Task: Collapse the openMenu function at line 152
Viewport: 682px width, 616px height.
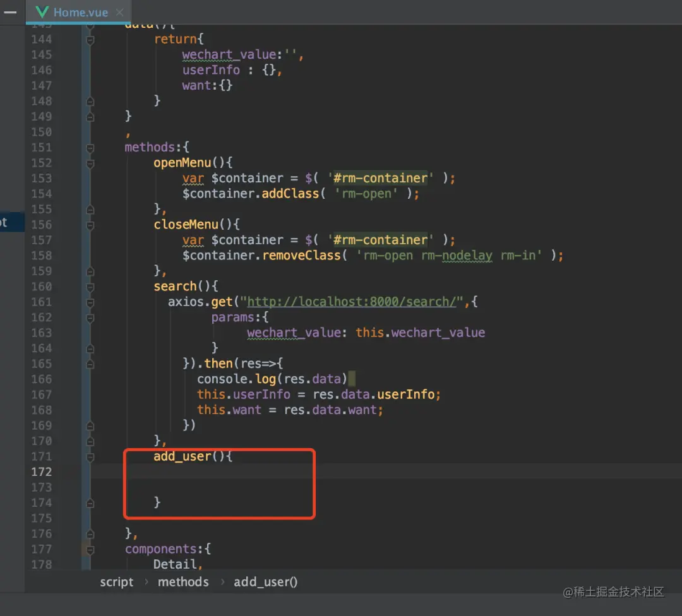Action: pos(90,163)
